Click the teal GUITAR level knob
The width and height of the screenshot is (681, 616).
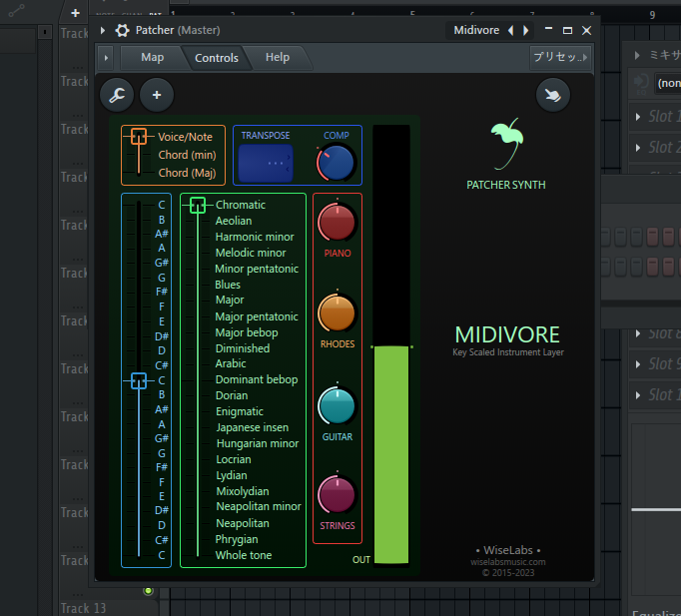pos(338,406)
